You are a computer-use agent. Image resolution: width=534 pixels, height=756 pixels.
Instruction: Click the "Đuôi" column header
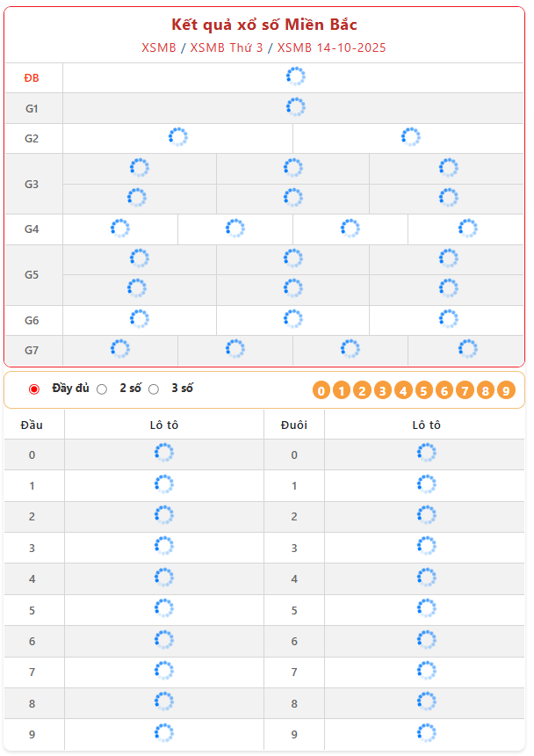(x=294, y=425)
